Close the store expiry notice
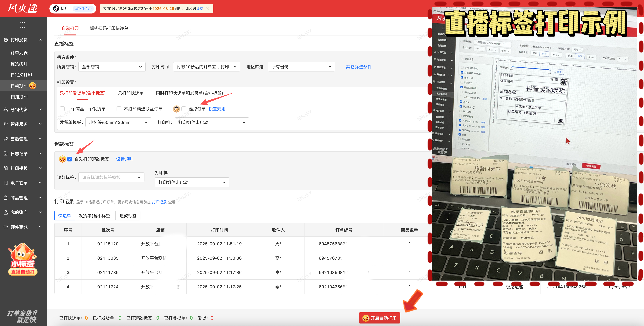The width and height of the screenshot is (644, 326). point(208,8)
